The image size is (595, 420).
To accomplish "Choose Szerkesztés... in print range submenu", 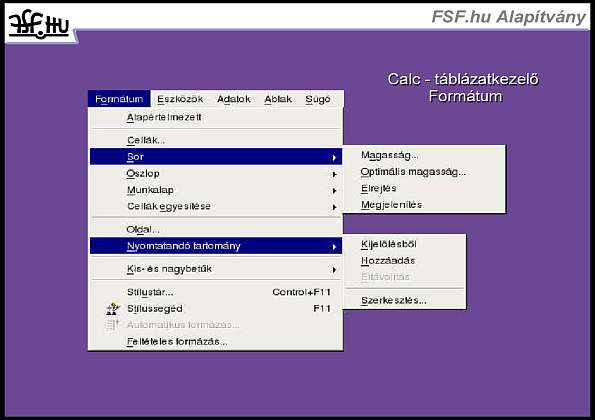I will pos(405,300).
